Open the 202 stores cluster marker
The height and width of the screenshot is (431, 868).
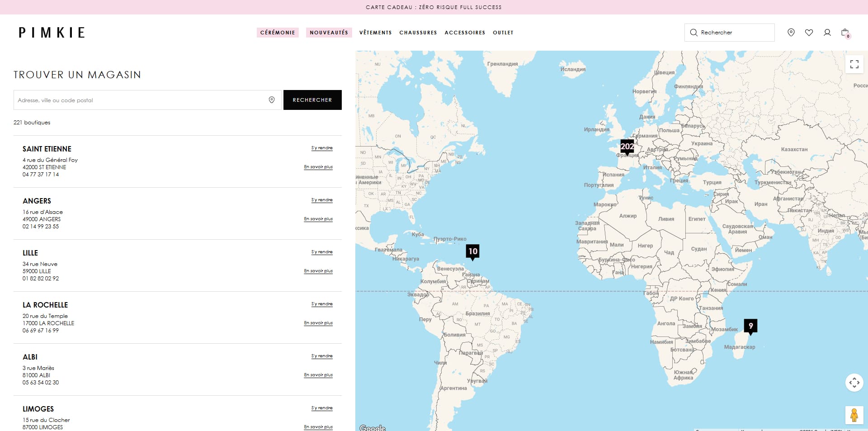(627, 147)
